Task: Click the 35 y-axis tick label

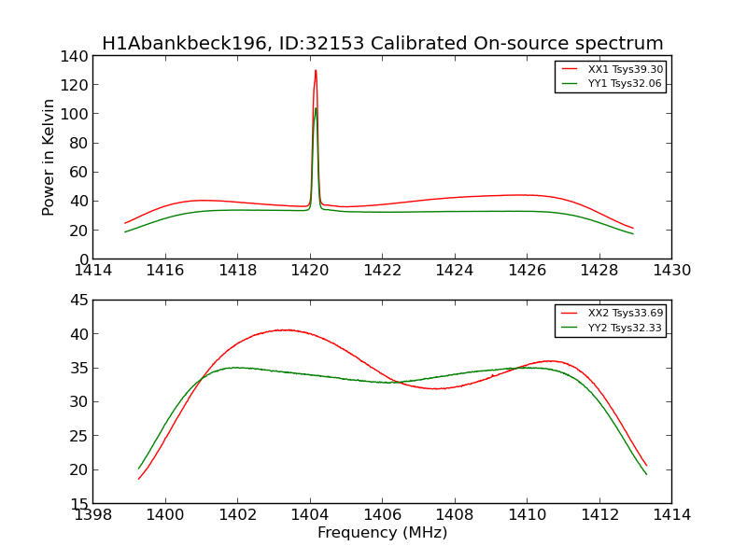Action: pyautogui.click(x=79, y=368)
